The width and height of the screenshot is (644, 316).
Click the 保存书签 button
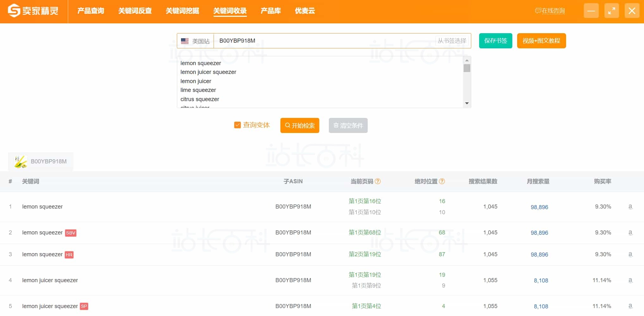[x=496, y=41]
